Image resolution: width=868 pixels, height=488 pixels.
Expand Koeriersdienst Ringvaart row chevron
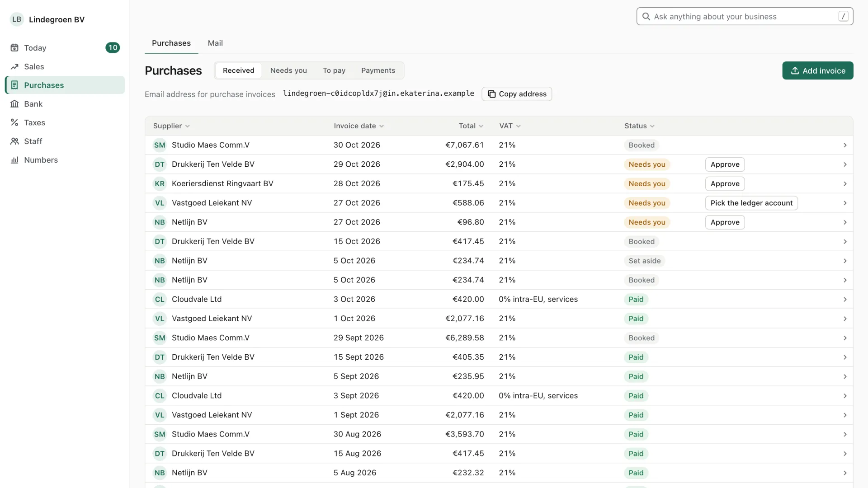click(x=845, y=184)
